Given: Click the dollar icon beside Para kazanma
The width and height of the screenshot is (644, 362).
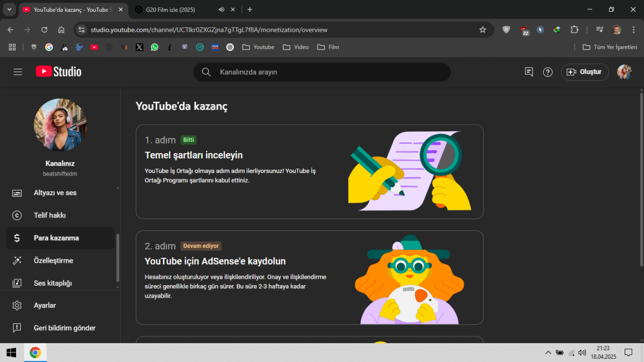Looking at the screenshot, I should [17, 238].
